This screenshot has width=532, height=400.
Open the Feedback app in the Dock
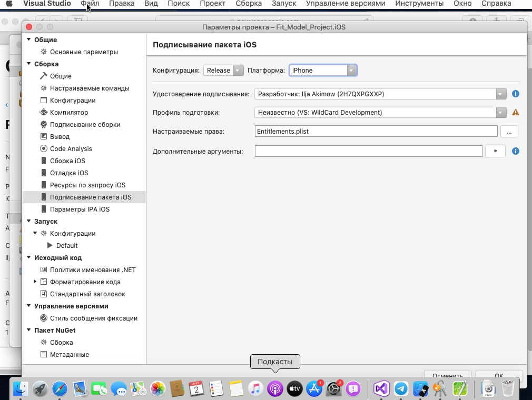tap(353, 388)
